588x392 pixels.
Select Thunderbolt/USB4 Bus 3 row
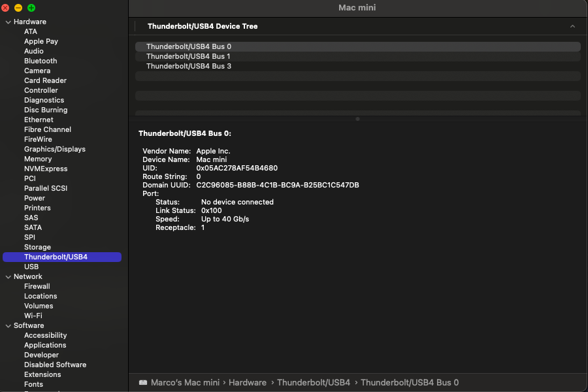pos(358,66)
